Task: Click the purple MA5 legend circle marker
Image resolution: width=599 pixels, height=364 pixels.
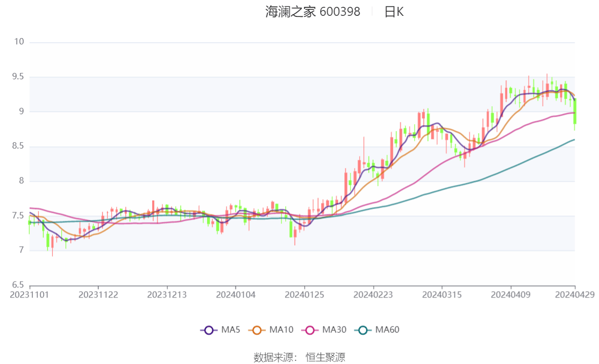Action: point(209,330)
